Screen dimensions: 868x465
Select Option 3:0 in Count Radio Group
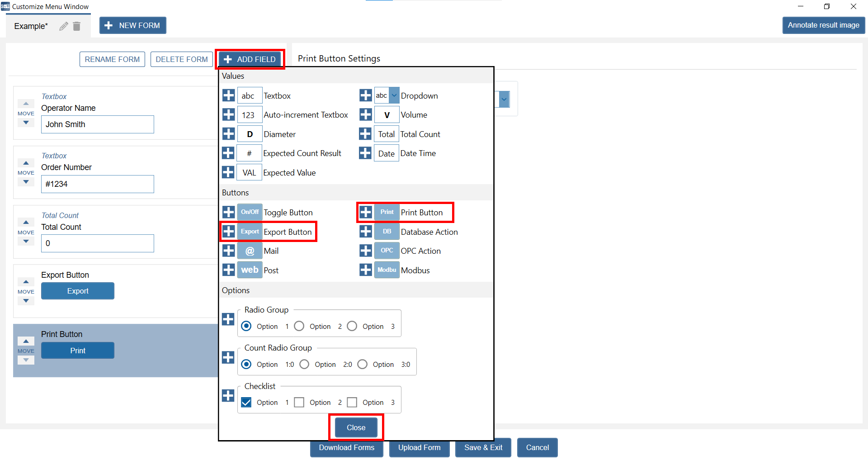point(363,364)
